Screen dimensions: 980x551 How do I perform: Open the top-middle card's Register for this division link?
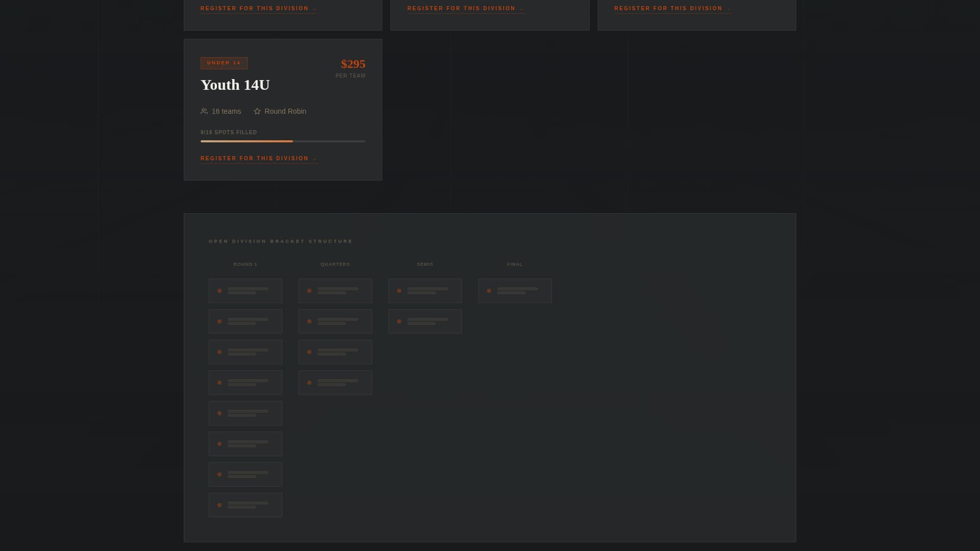click(x=461, y=9)
